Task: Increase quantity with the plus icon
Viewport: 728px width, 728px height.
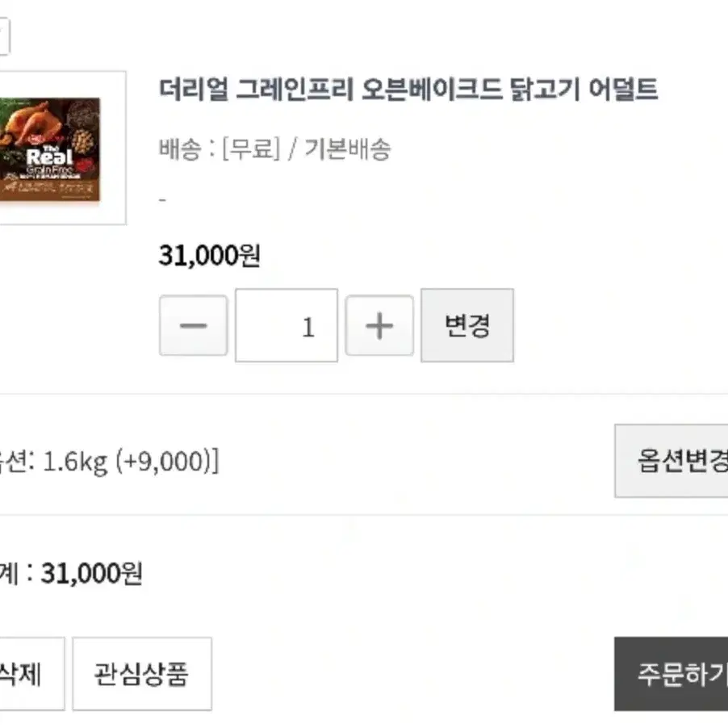Action: [379, 325]
